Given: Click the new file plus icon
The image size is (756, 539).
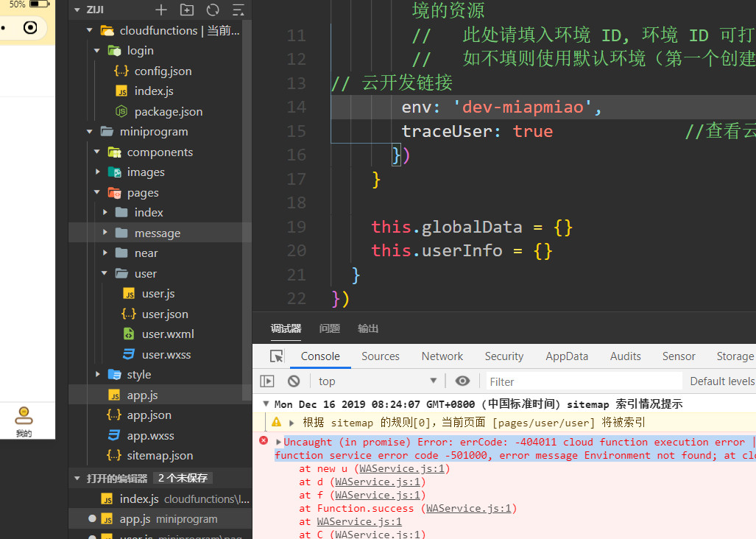Looking at the screenshot, I should tap(161, 10).
